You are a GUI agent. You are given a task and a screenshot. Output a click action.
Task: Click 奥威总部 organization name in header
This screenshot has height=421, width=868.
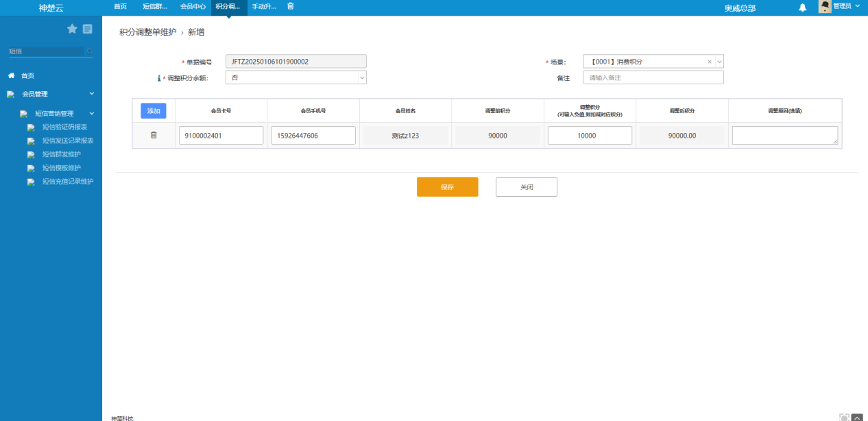point(740,8)
